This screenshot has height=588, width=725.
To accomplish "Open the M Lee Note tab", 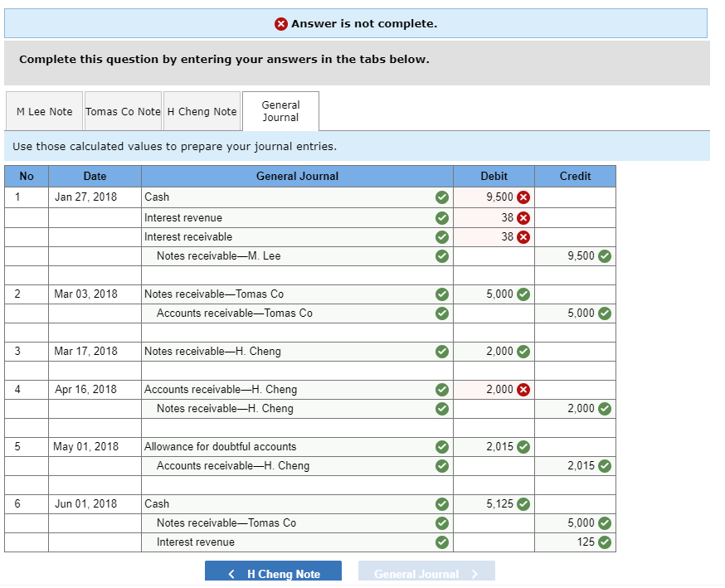I will click(45, 111).
